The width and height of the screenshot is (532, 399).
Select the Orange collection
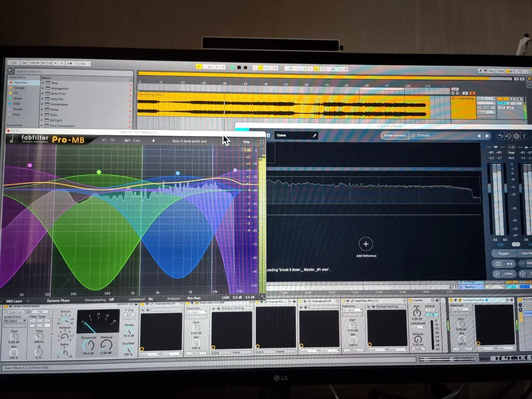tap(19, 88)
